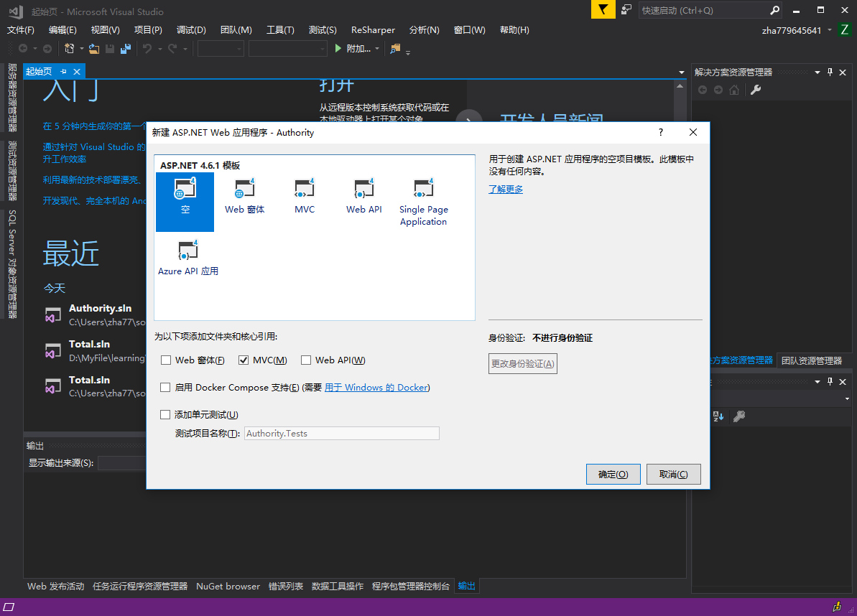Check the Web API(W) checkbox
857x616 pixels.
pyautogui.click(x=305, y=360)
